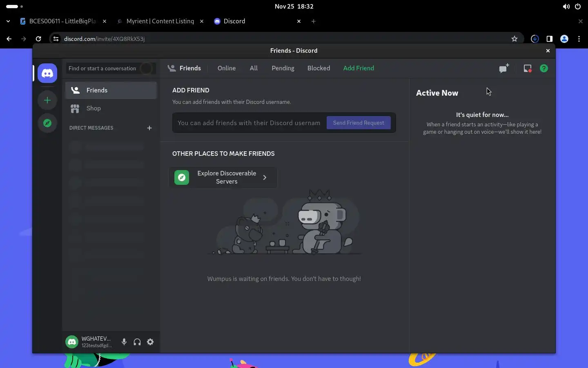Screen dimensions: 588x368
Task: Go back in browser history
Action: [x=9, y=39]
